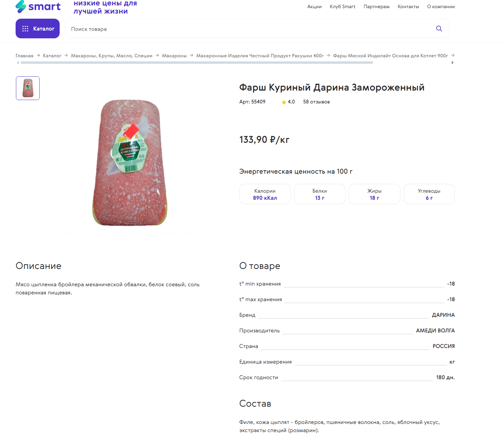The width and height of the screenshot is (504, 446).
Task: Go to the Партнерам page
Action: (376, 7)
